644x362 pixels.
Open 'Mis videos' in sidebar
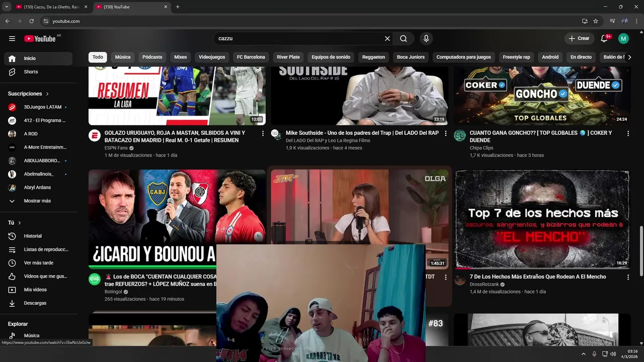(38, 290)
